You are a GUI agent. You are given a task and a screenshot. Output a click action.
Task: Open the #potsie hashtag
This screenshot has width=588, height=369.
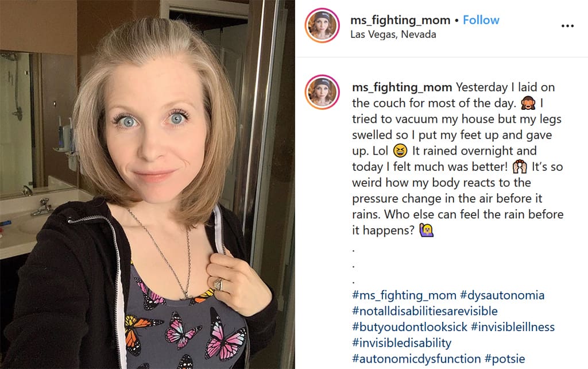click(x=504, y=359)
